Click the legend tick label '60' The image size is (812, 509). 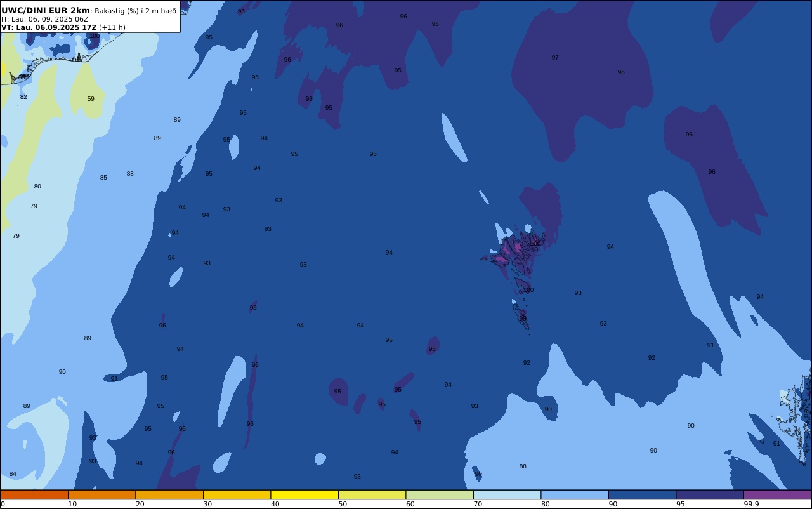pos(410,504)
